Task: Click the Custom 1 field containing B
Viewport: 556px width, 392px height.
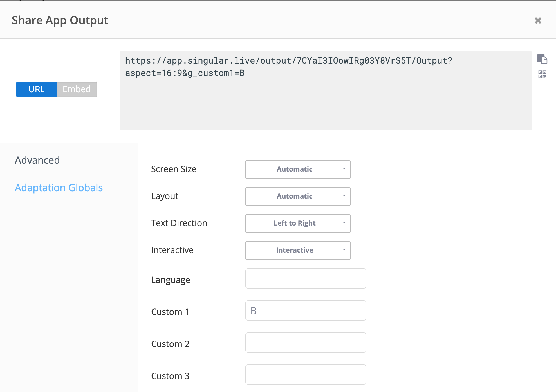Action: [306, 310]
